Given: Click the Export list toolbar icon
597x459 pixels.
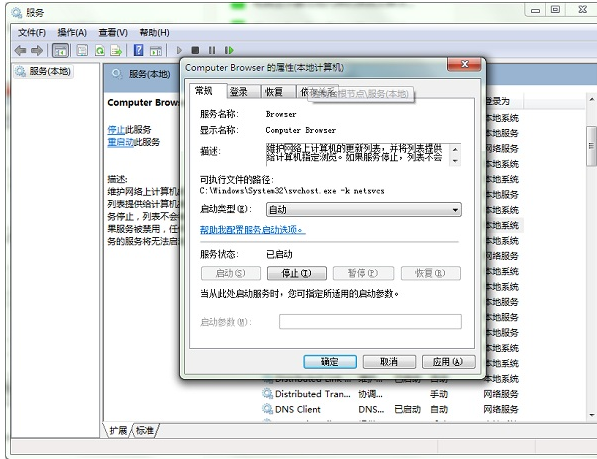Looking at the screenshot, I should (116, 50).
